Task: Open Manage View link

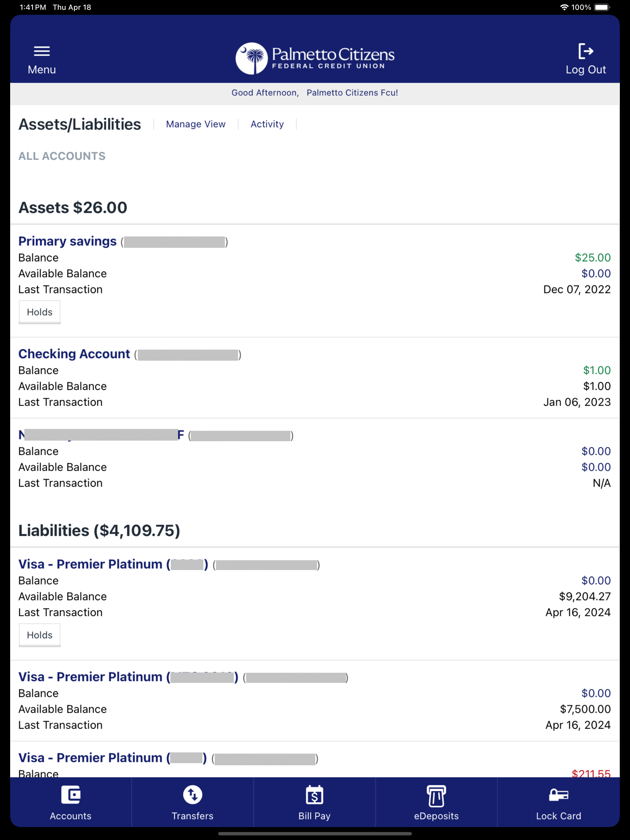Action: (196, 124)
